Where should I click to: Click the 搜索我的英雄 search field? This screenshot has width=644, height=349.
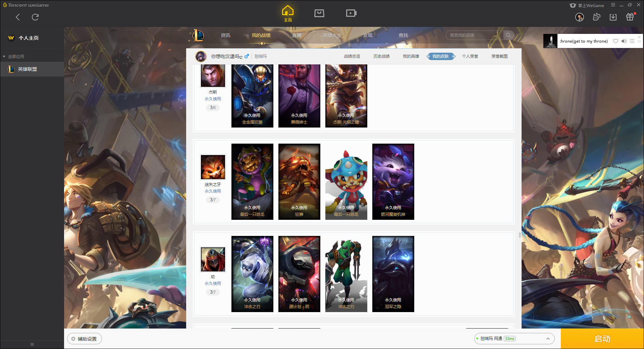point(475,35)
